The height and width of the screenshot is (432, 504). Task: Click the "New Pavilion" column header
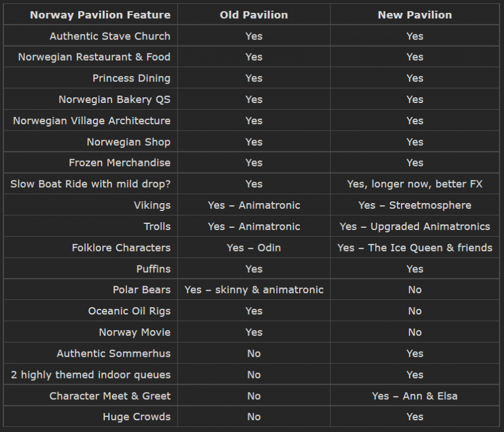pyautogui.click(x=415, y=15)
